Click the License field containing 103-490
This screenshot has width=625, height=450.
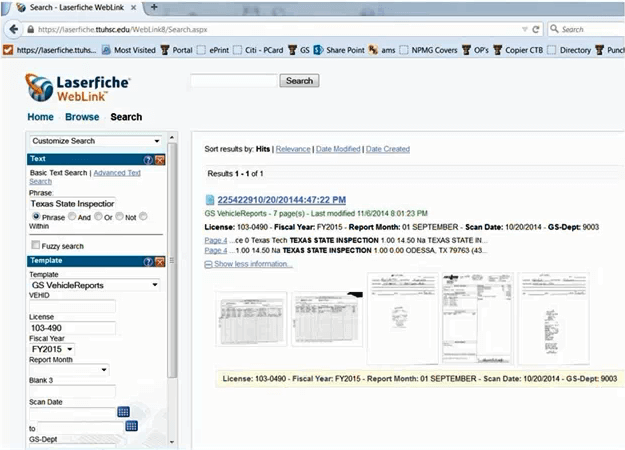click(73, 328)
